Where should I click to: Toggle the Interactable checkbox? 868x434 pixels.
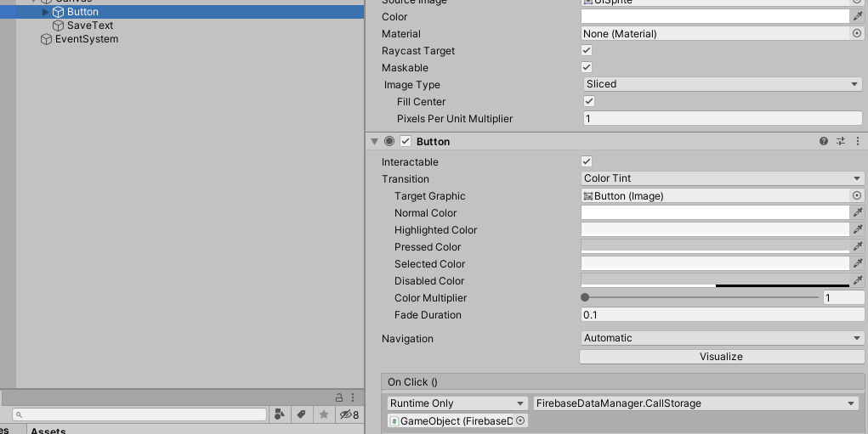[587, 161]
